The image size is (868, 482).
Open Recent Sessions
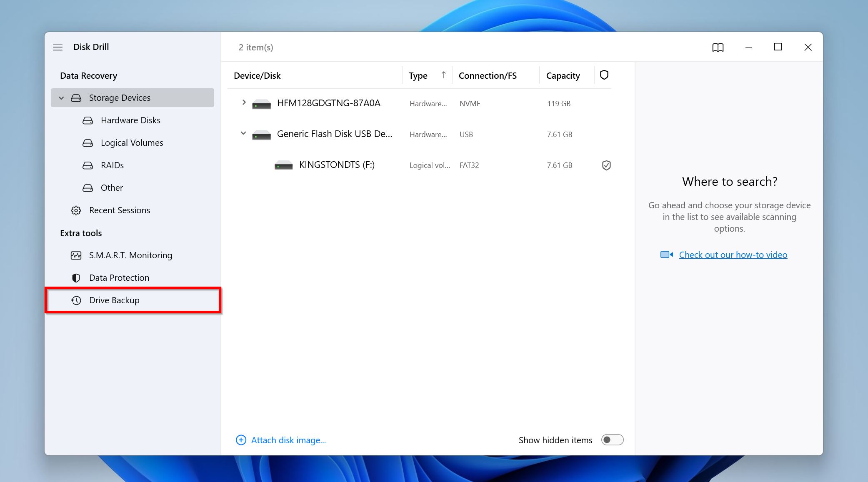120,210
